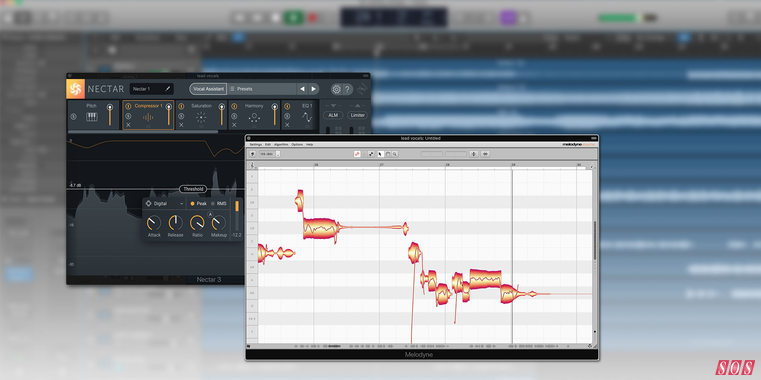The image size is (761, 380).
Task: Select the EQ 1 module curve icon
Action: pos(307,117)
